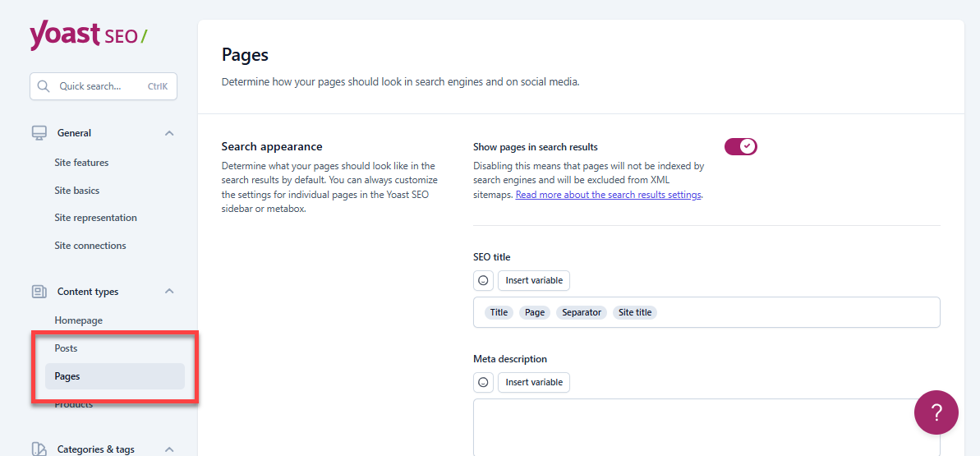Focus the Quick search field
Image resolution: width=980 pixels, height=456 pixels.
[x=104, y=86]
